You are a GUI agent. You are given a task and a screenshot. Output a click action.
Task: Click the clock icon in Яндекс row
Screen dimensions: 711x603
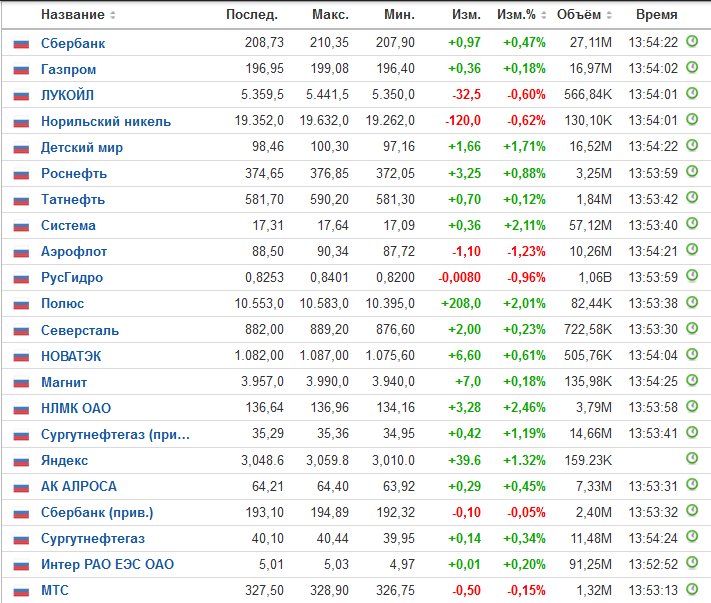point(692,458)
